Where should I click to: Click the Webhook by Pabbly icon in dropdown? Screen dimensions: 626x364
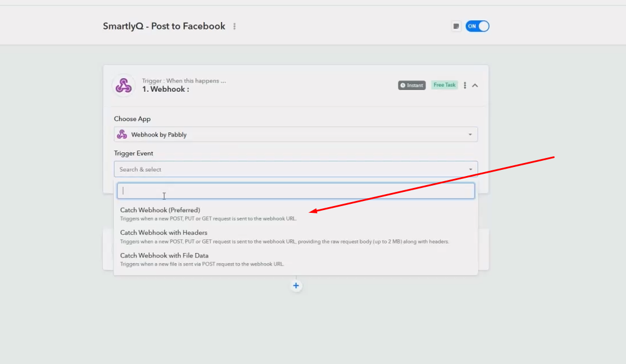click(122, 135)
